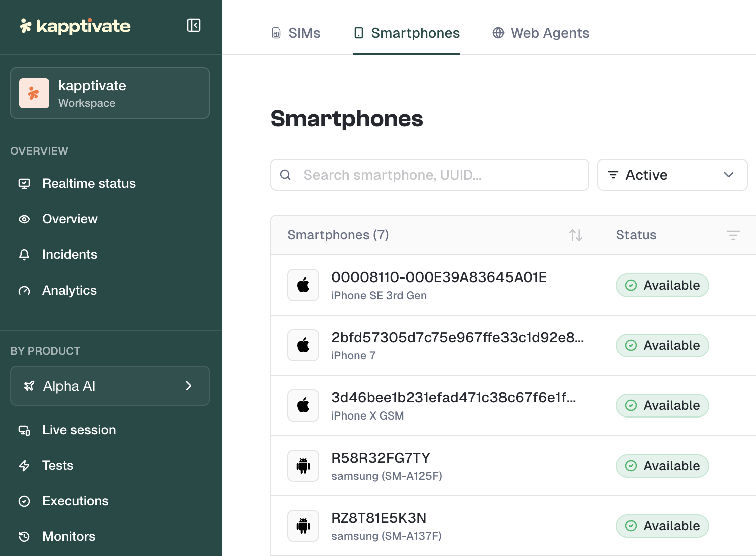Click the bell icon beside Incidents
756x556 pixels.
(24, 255)
